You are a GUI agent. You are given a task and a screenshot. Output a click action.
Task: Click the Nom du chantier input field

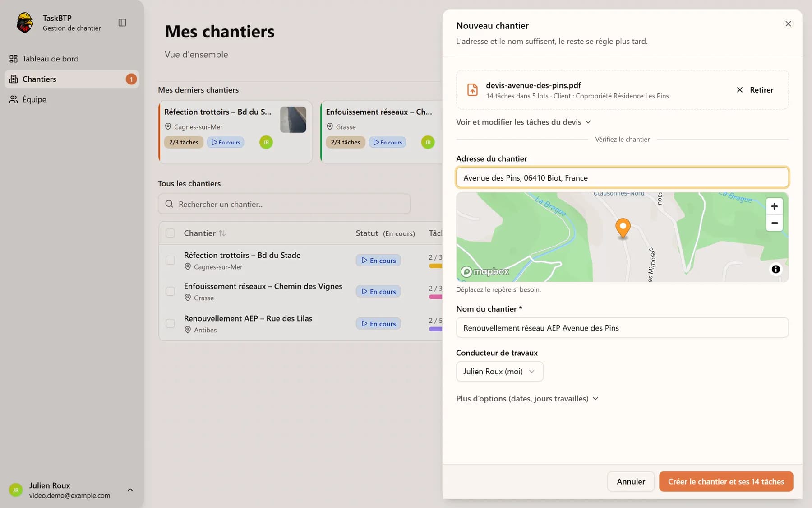tap(622, 328)
